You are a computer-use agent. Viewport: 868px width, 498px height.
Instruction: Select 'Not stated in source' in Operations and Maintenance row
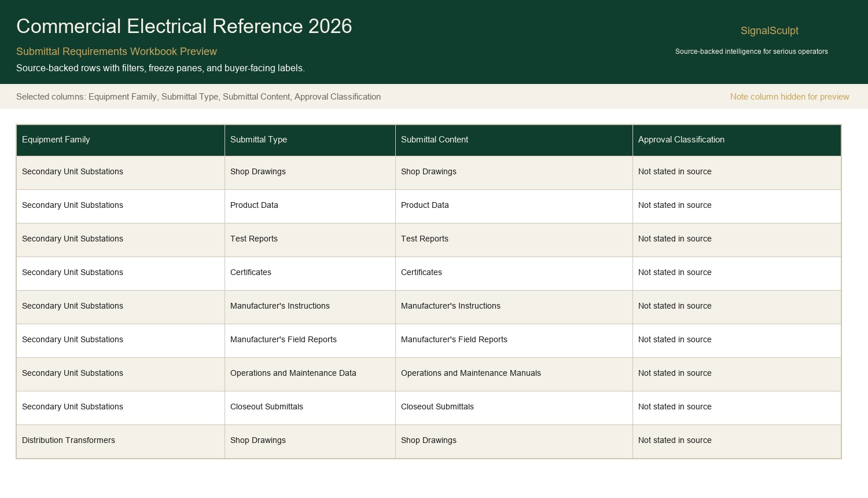[x=737, y=374]
